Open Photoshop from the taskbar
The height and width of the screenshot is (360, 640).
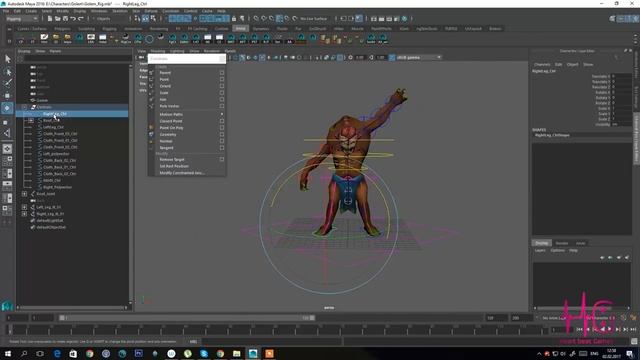click(138, 353)
